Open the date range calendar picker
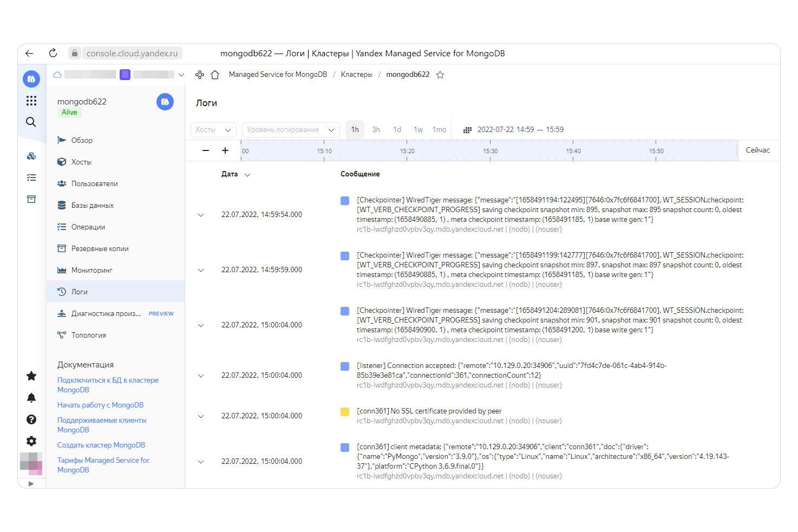This screenshot has height=532, width=798. pyautogui.click(x=514, y=130)
